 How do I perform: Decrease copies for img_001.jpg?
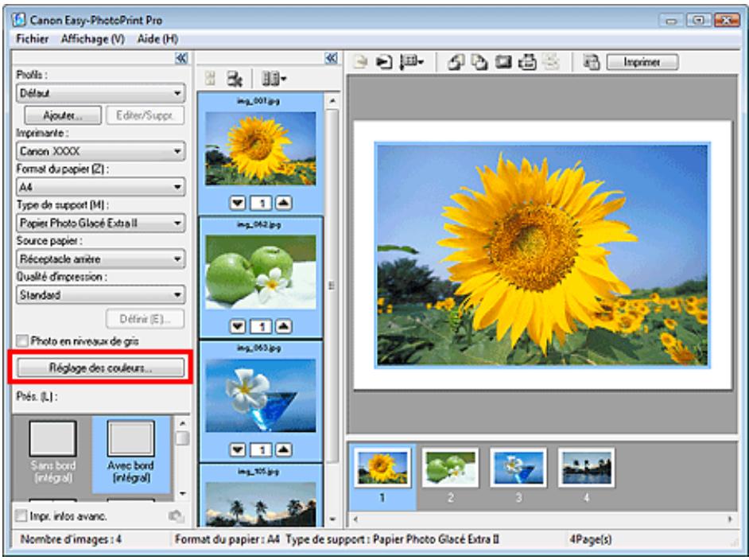coord(238,203)
